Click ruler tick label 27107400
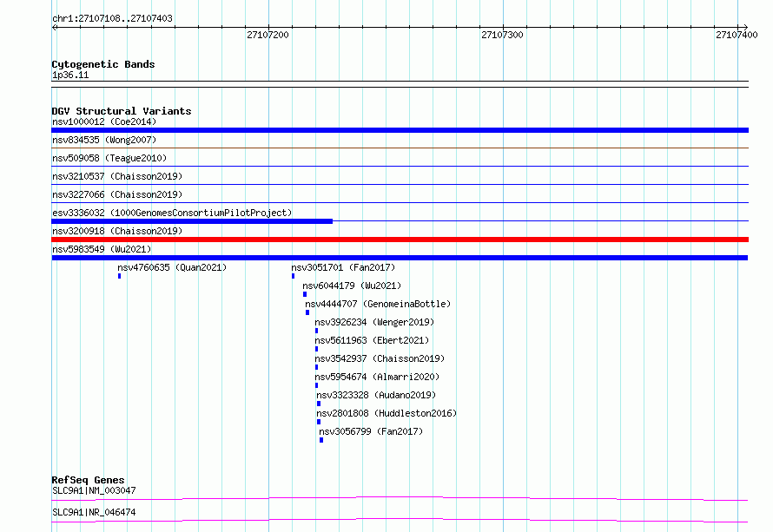This screenshot has width=773, height=532. [x=737, y=35]
